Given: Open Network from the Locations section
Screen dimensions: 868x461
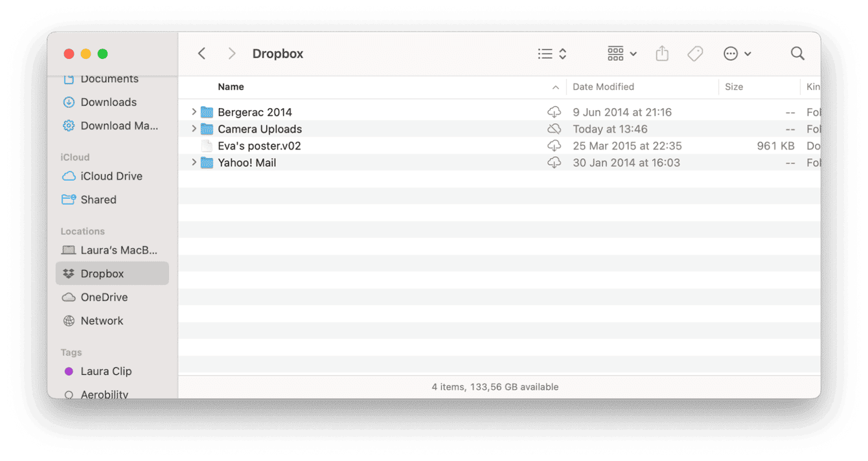Looking at the screenshot, I should [x=102, y=320].
